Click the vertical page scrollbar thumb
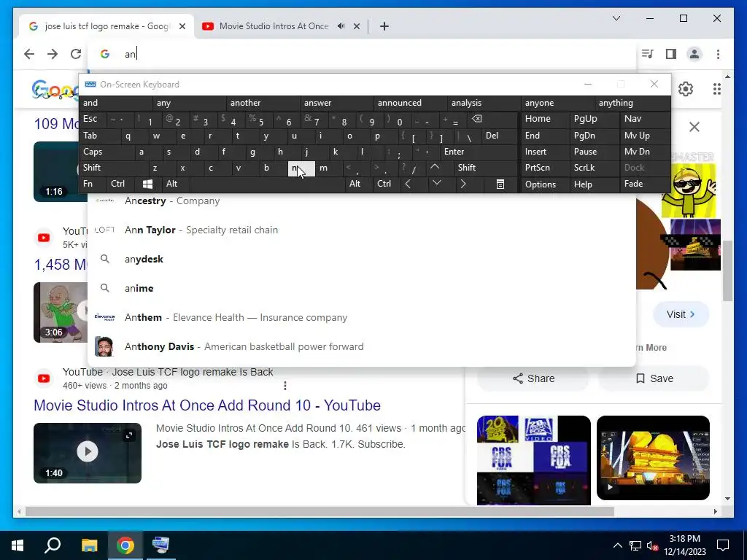The height and width of the screenshot is (560, 747). (727, 271)
